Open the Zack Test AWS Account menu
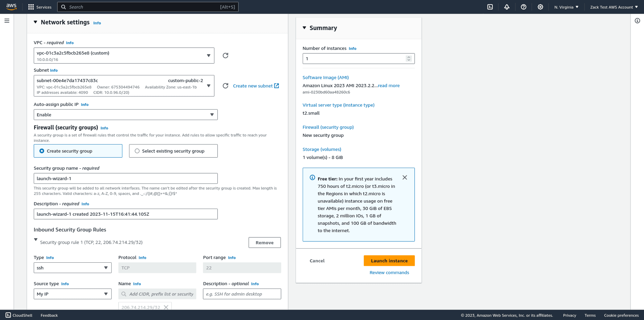 coord(614,7)
